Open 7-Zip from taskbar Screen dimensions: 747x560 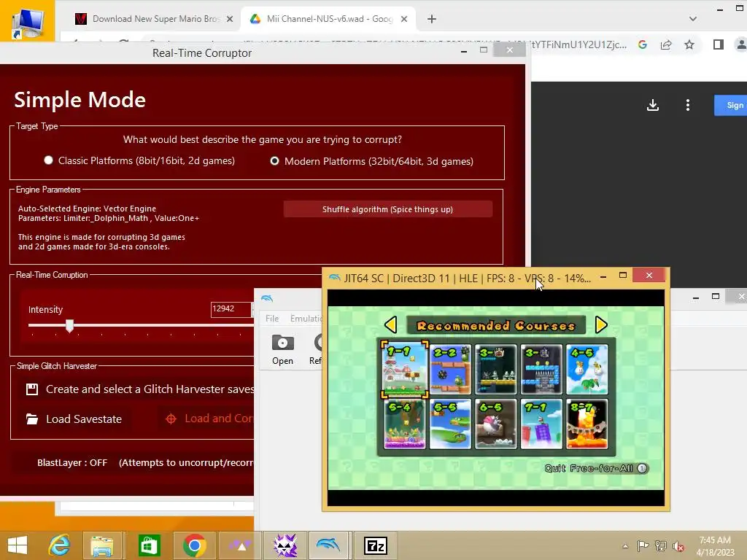(376, 545)
